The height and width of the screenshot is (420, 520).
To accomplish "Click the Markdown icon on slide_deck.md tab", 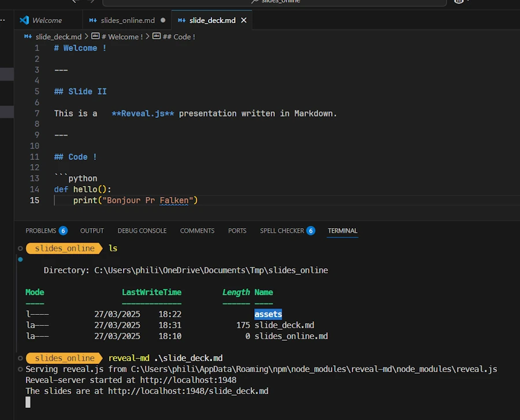I will 182,21.
